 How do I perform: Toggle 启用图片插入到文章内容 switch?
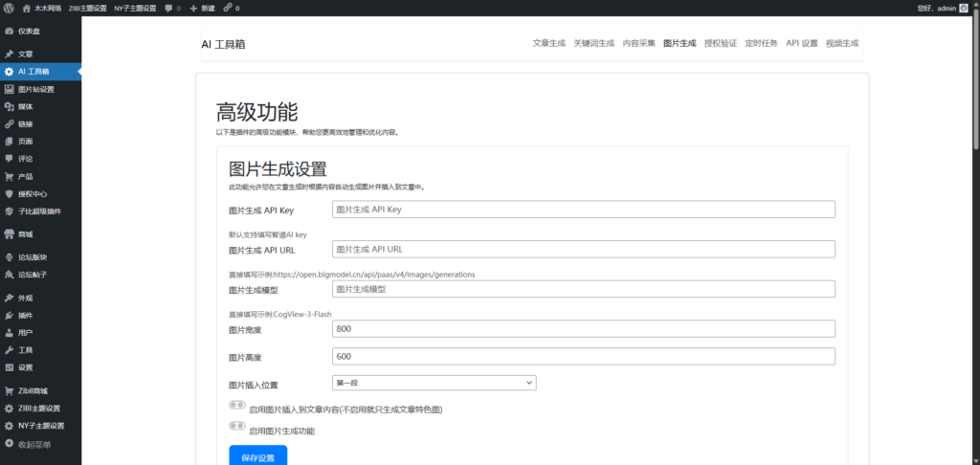coord(237,405)
